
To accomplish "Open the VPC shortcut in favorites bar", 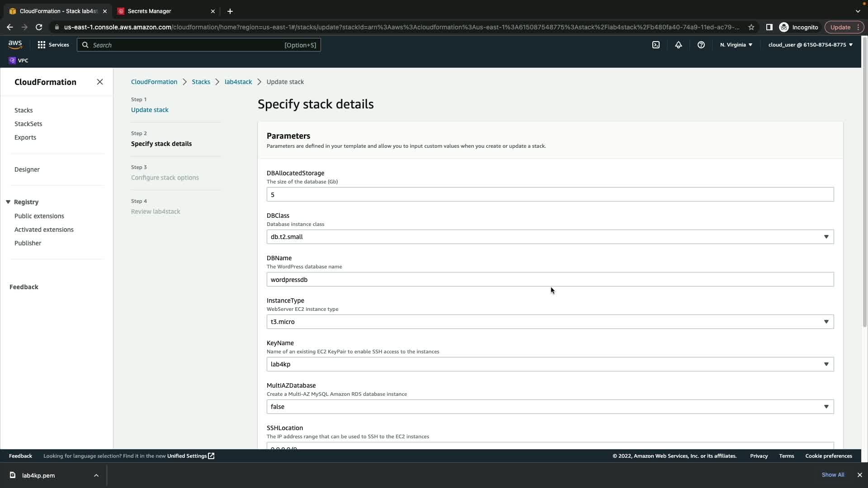I will 19,61.
